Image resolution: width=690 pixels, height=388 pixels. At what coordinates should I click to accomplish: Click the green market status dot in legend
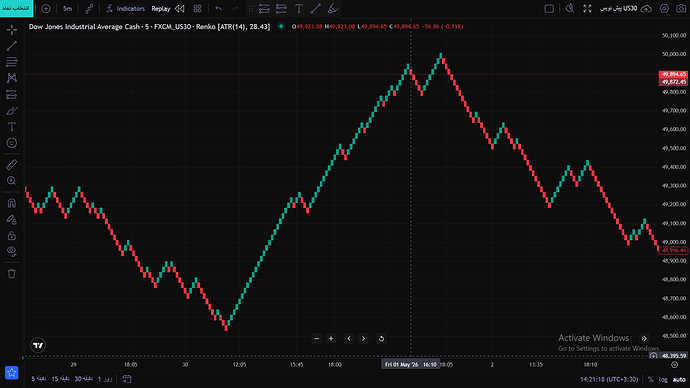click(x=281, y=26)
